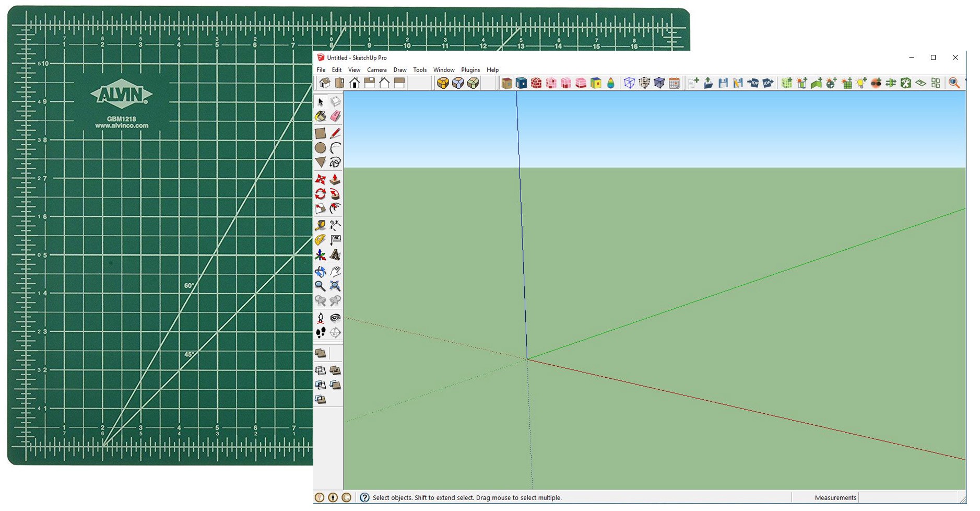Choose the Paint Bucket tool
This screenshot has height=511, width=980.
click(x=321, y=117)
